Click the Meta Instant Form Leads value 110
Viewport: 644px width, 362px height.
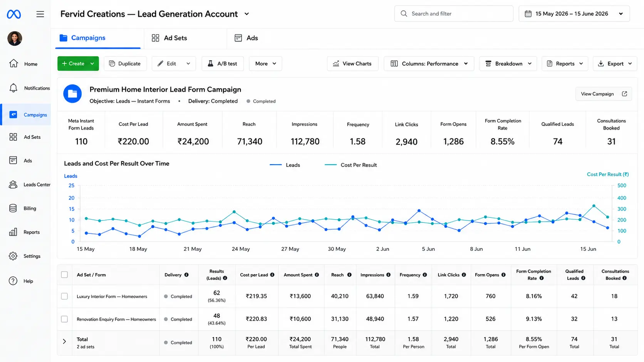click(x=81, y=142)
